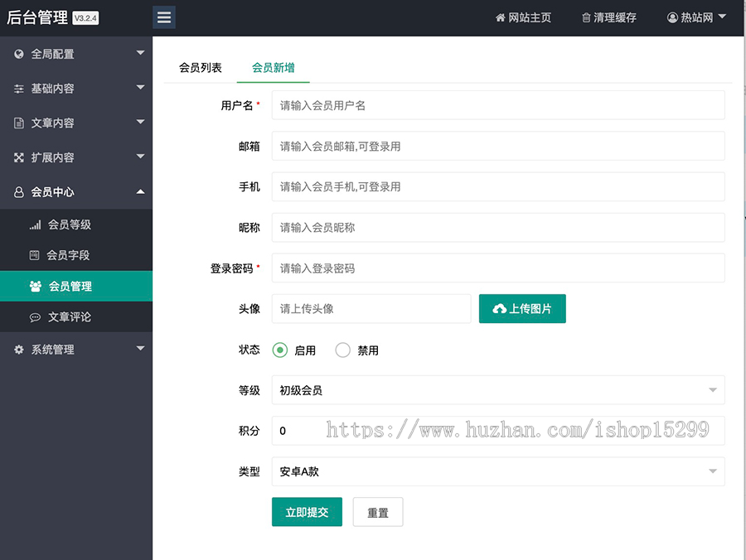Screen dimensions: 746x560
Task: Open the 类型 dropdown showing 安卓A款
Action: (x=498, y=471)
